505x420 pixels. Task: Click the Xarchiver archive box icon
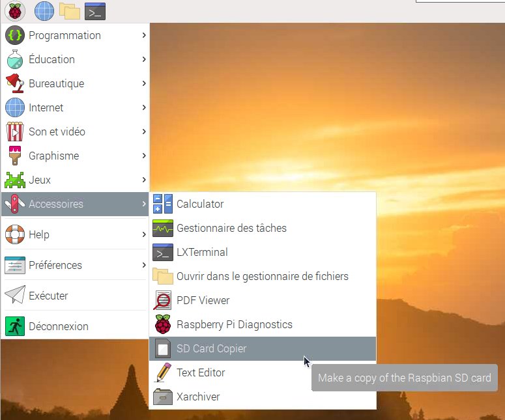(163, 397)
